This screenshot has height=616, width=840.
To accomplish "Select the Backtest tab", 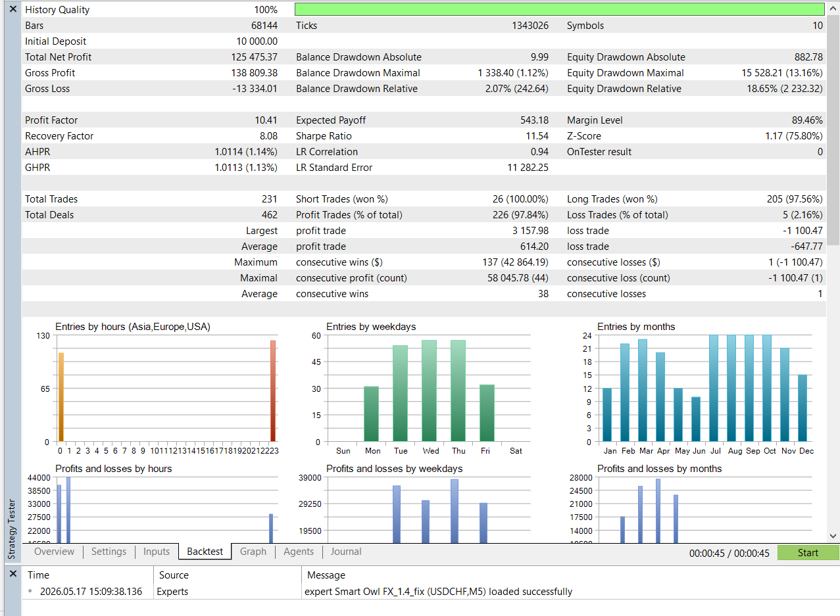I will point(205,552).
